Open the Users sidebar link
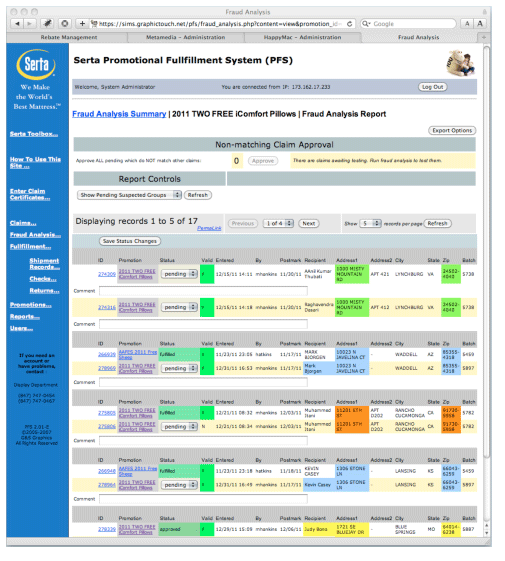Screen dimensions: 505x561 [x=21, y=328]
